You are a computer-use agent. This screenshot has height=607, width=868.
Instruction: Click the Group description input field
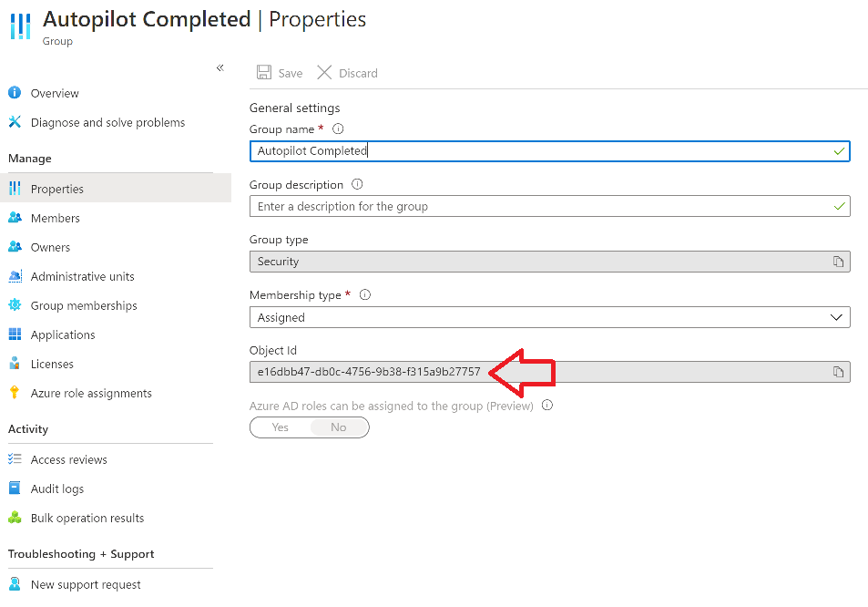point(550,207)
